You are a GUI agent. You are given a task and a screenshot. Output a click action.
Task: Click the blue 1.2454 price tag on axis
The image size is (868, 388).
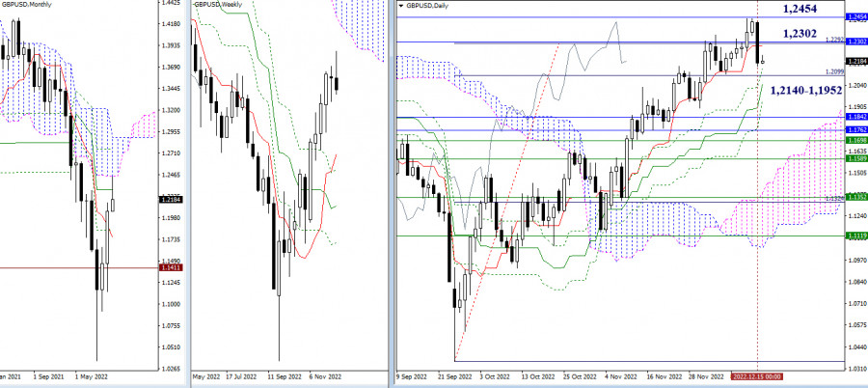coord(856,17)
